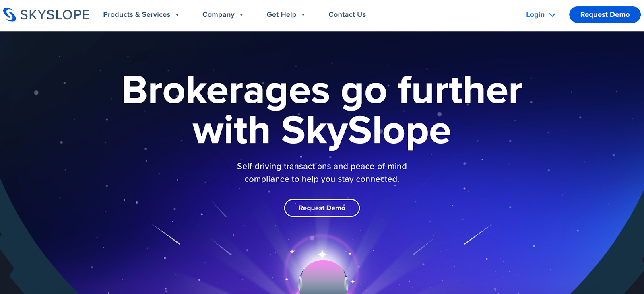Click the bright shooting star streak at left

pyautogui.click(x=165, y=234)
